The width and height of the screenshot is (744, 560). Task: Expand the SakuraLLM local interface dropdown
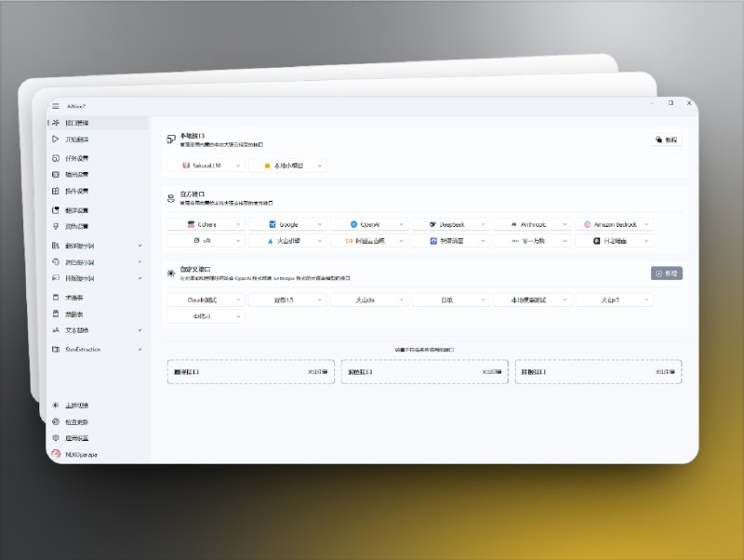pyautogui.click(x=206, y=166)
